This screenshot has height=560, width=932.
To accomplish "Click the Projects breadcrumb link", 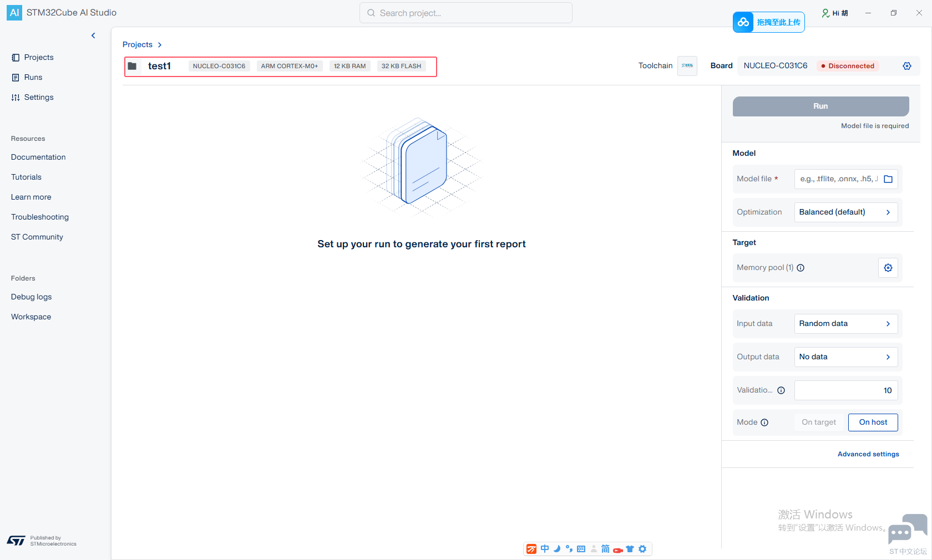I will [138, 45].
